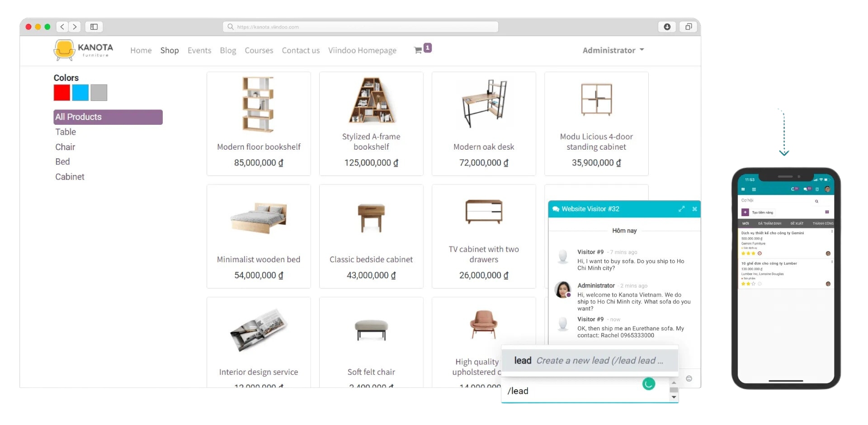The image size is (868, 425).
Task: Expand the Website Visitor chat window
Action: 681,209
